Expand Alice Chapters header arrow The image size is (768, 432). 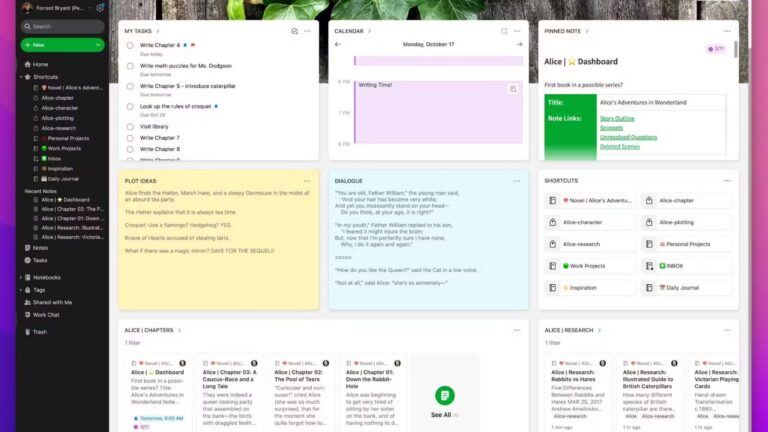point(179,331)
